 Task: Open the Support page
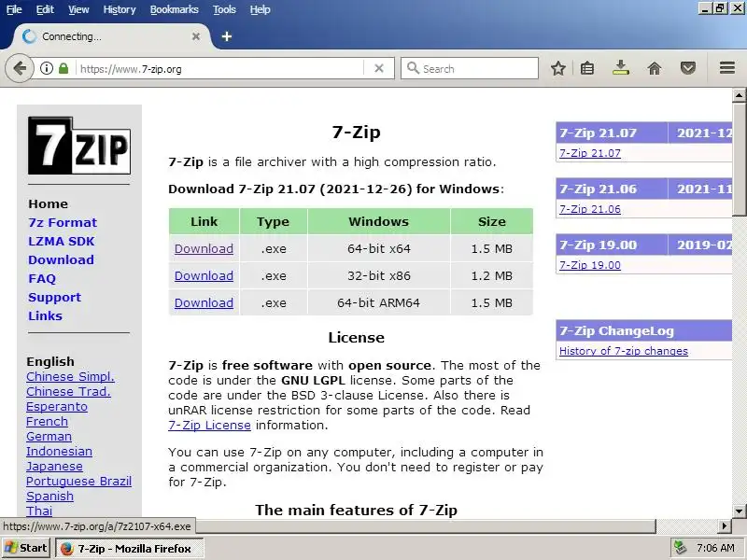coord(55,297)
